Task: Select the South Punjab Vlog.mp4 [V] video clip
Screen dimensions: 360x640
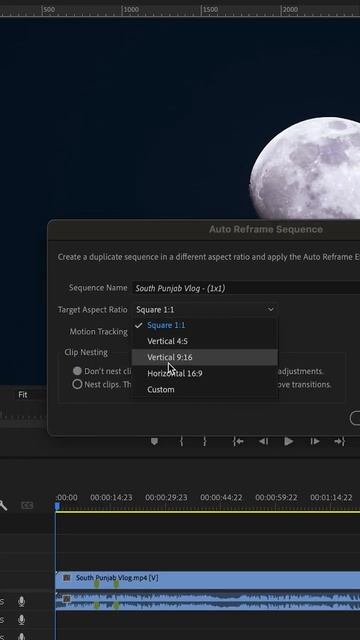Action: pyautogui.click(x=208, y=580)
